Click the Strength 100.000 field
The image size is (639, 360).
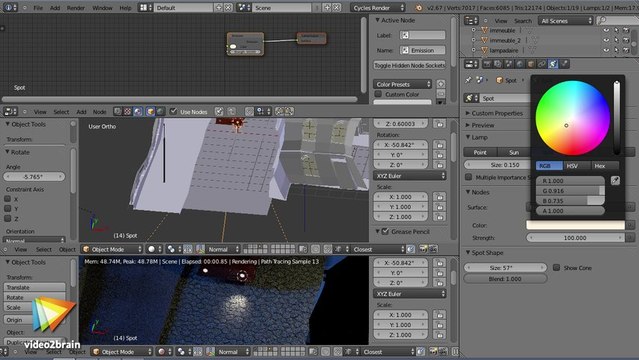click(575, 237)
